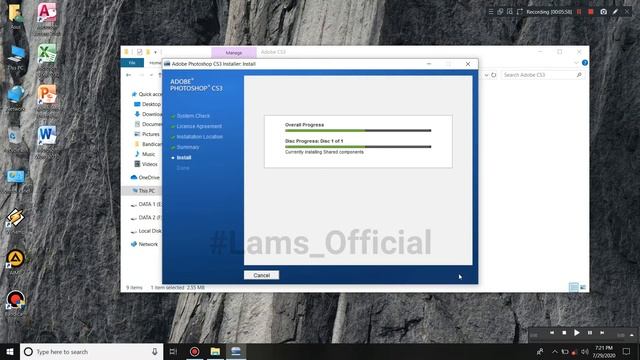Cancel the Photoshop CS3 installation
This screenshot has width=640, height=360.
[261, 275]
